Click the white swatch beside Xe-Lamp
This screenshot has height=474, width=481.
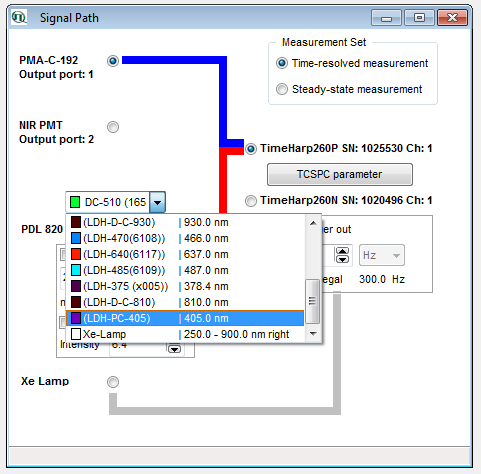pos(76,334)
